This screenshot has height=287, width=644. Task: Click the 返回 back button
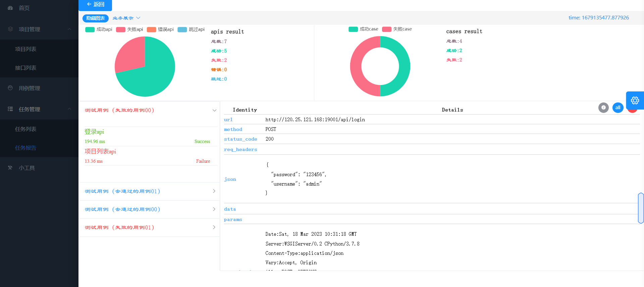[95, 5]
